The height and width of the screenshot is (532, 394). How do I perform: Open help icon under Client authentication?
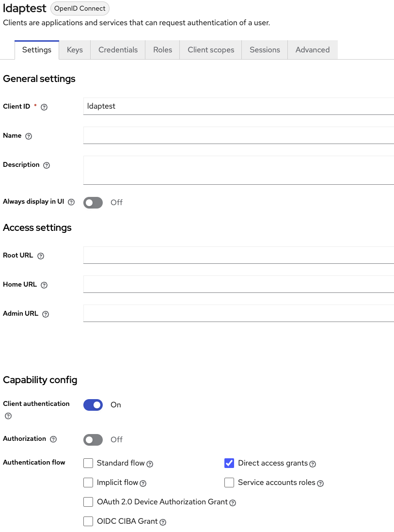(8, 416)
